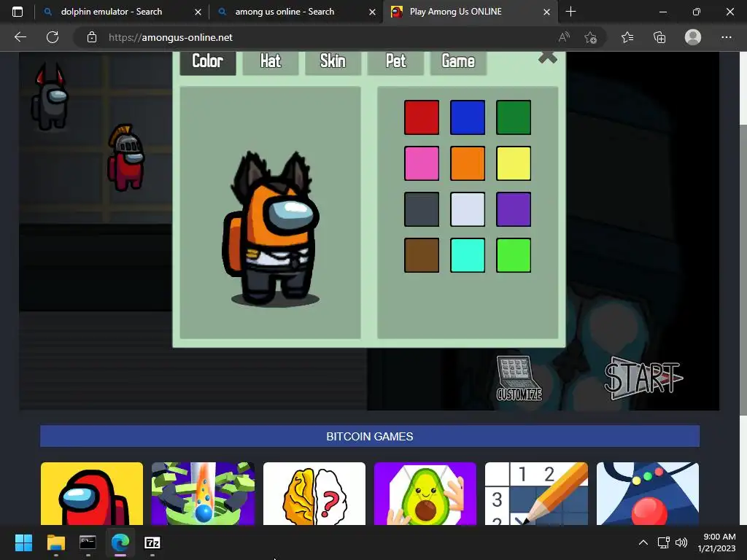This screenshot has height=560, width=747.
Task: Open the red ball slope game thumbnail
Action: click(648, 494)
